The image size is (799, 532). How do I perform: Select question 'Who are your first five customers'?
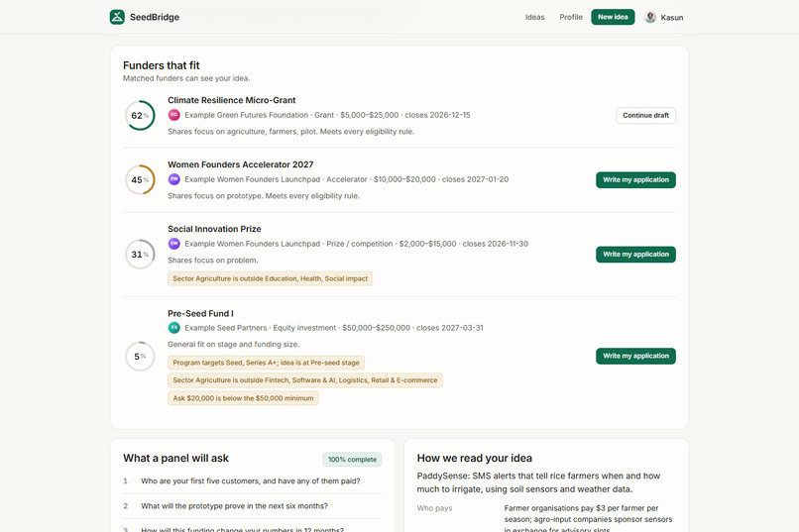tap(252, 481)
